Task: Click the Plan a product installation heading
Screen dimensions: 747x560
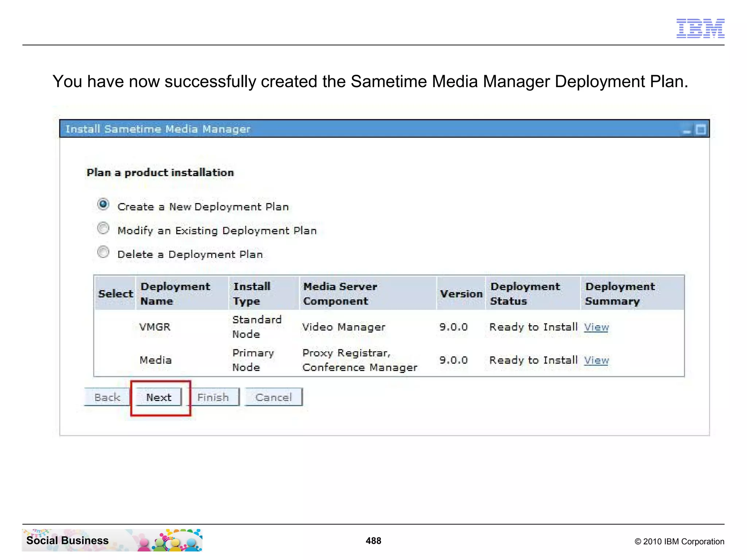Action: 160,172
